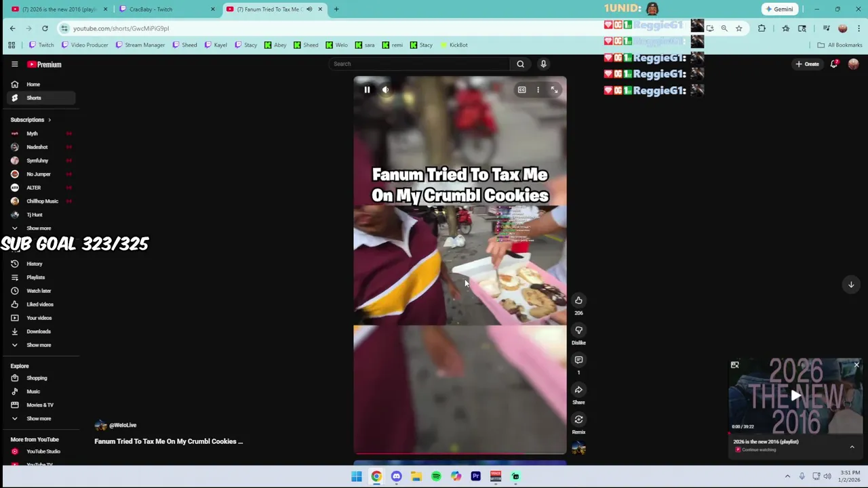Image resolution: width=868 pixels, height=488 pixels.
Task: Open Home in the sidebar
Action: point(41,84)
